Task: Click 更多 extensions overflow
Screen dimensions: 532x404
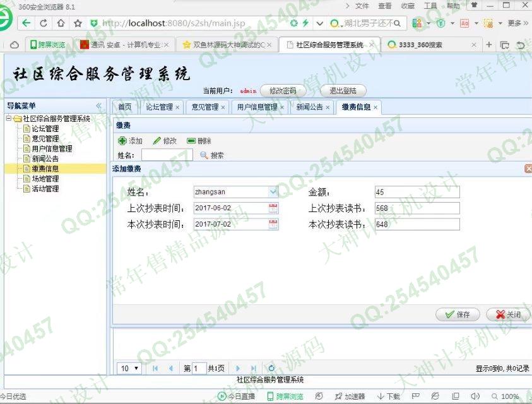Action: [517, 23]
